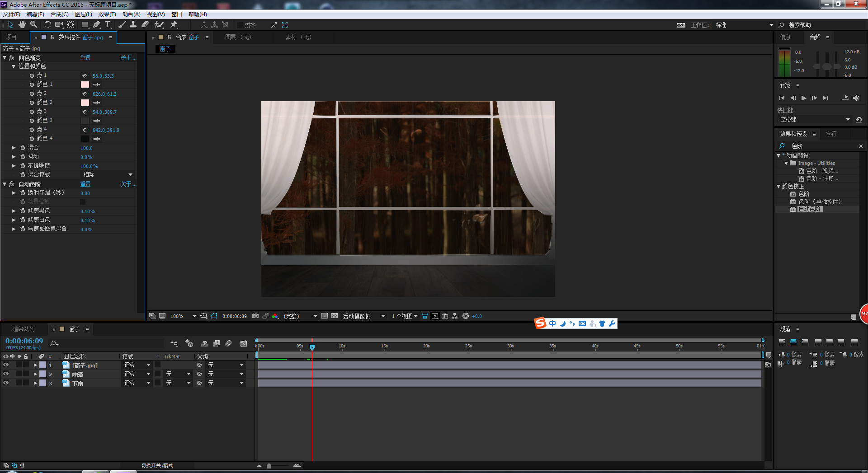Switch to the 渲染队列 tab
Screen dimensions: 868x473
24,329
